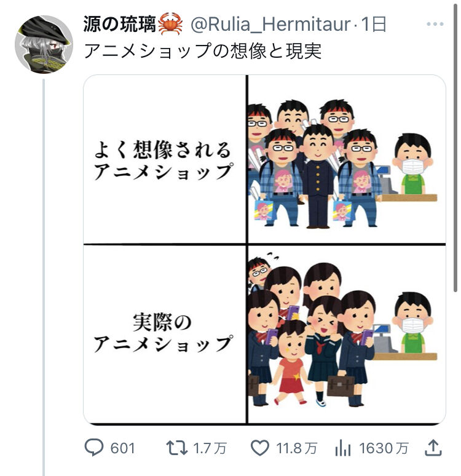The image size is (461, 476).
Task: Open the user's profile avatar
Action: [44, 44]
